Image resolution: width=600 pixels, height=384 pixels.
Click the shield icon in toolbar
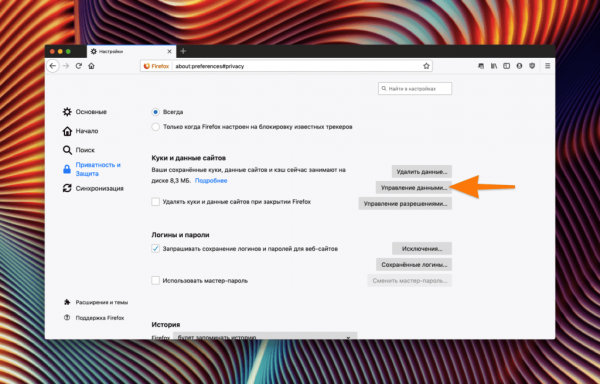[532, 66]
